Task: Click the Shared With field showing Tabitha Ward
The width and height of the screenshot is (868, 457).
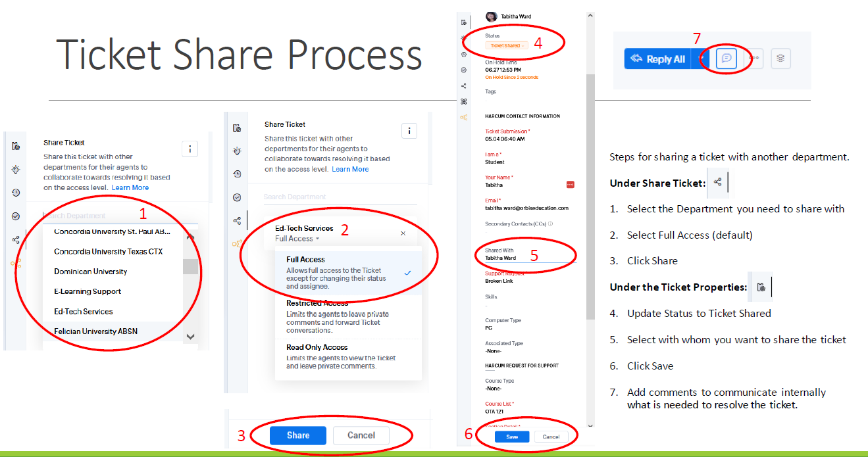Action: click(x=520, y=258)
